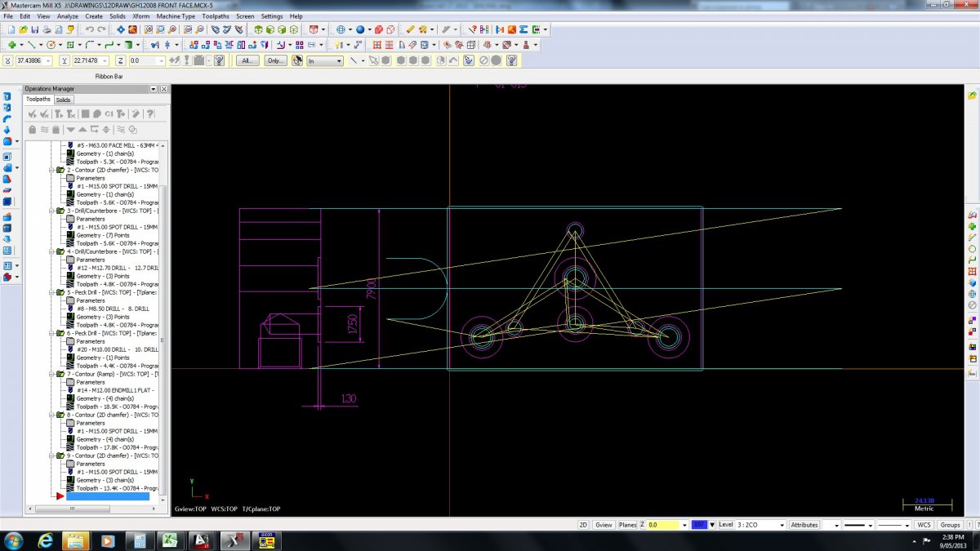Viewport: 980px width, 551px height.
Task: Click the All... selection button
Action: [247, 60]
